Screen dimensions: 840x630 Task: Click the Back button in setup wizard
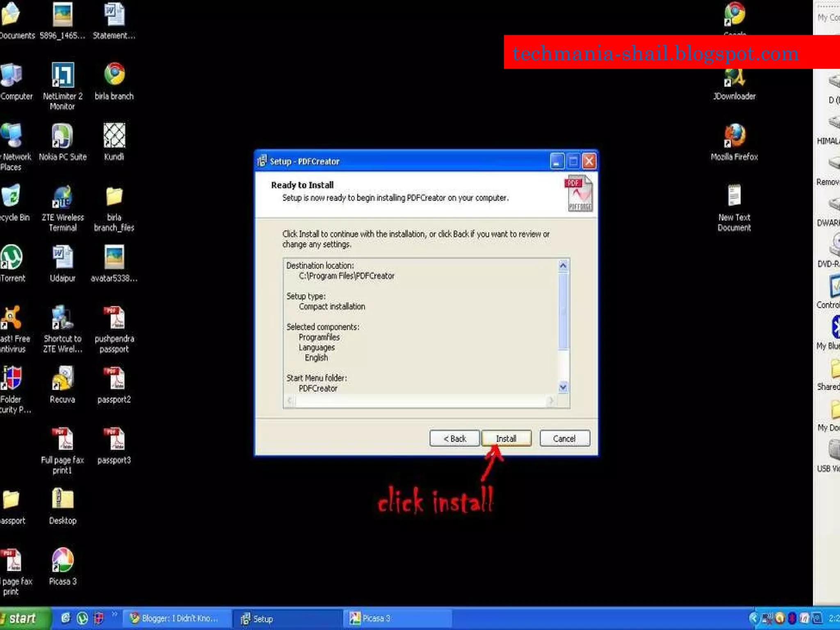pos(454,438)
